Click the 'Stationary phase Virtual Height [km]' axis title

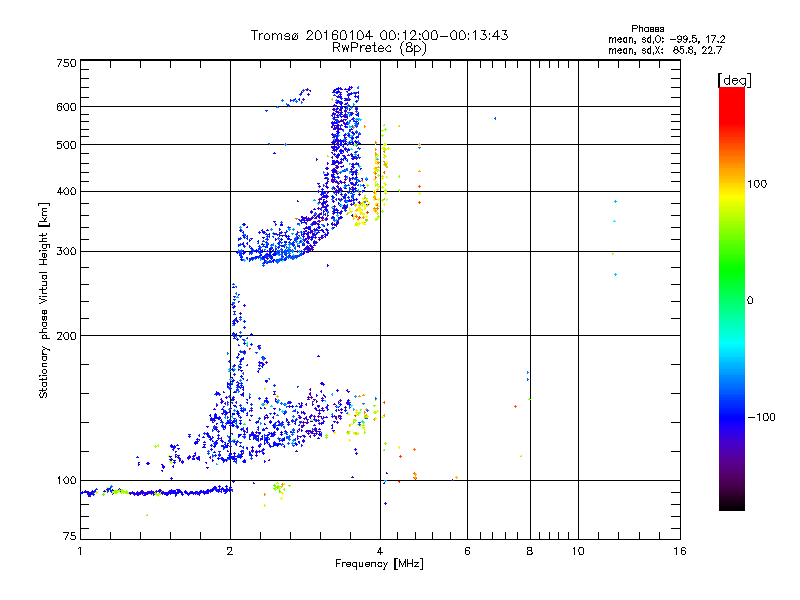(44, 301)
